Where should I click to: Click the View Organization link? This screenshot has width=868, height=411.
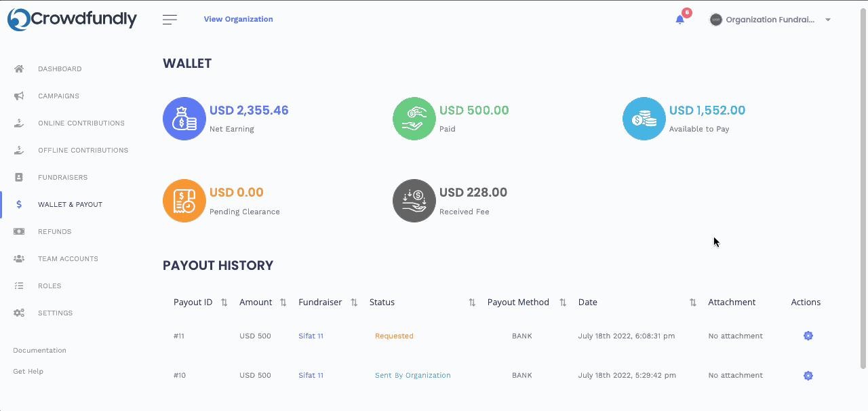click(239, 19)
